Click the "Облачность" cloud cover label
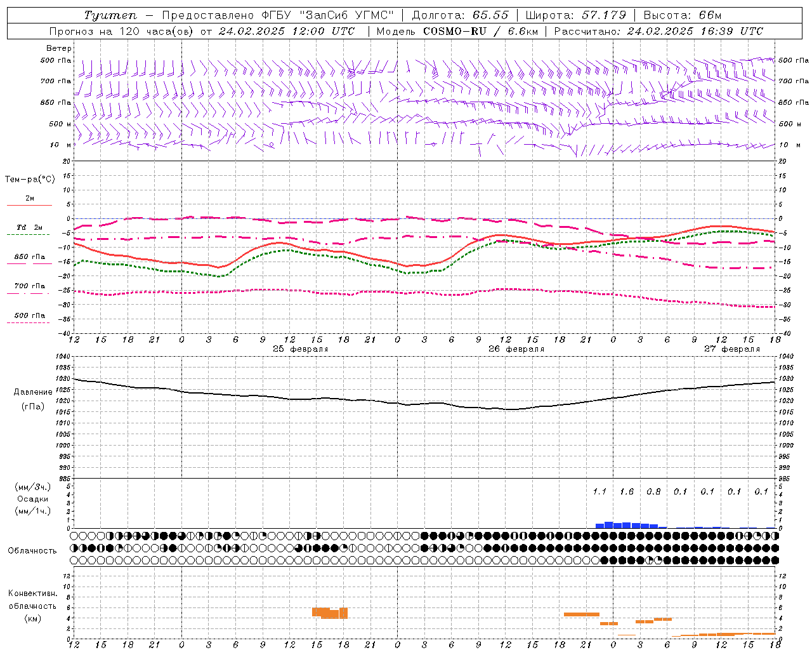812x650 pixels. pos(32,550)
